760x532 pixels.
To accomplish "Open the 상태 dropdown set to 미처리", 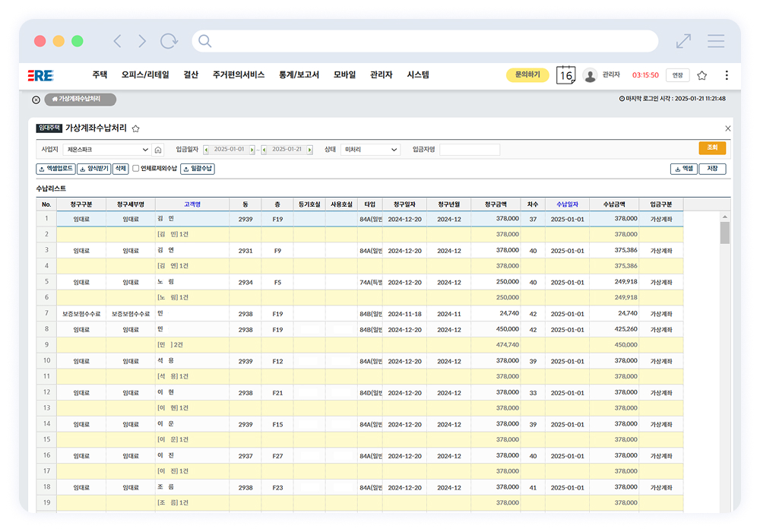I will coord(370,150).
